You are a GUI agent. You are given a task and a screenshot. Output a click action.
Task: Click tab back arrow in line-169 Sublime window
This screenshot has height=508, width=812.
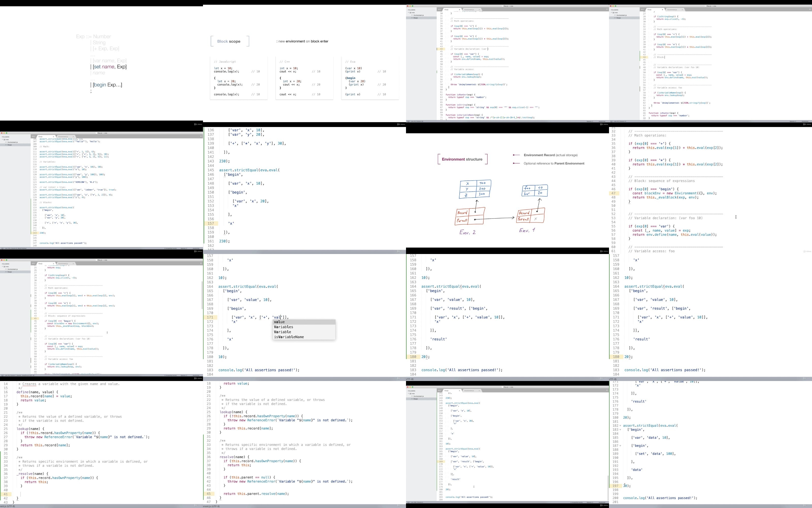coord(438,390)
